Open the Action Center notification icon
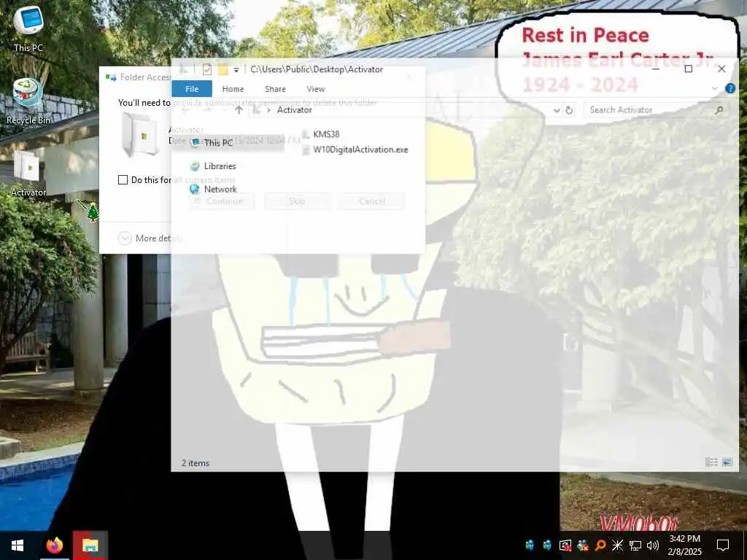 pos(723,545)
